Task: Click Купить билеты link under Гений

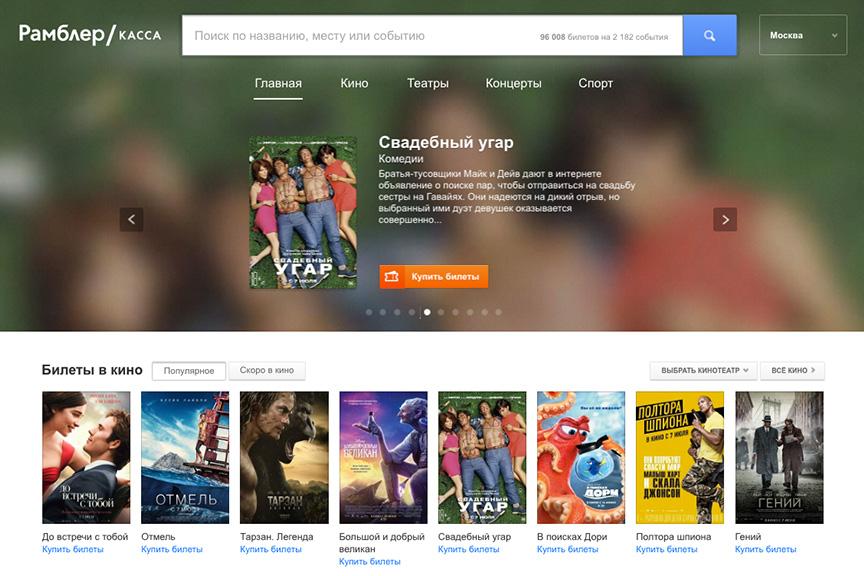Action: point(765,550)
